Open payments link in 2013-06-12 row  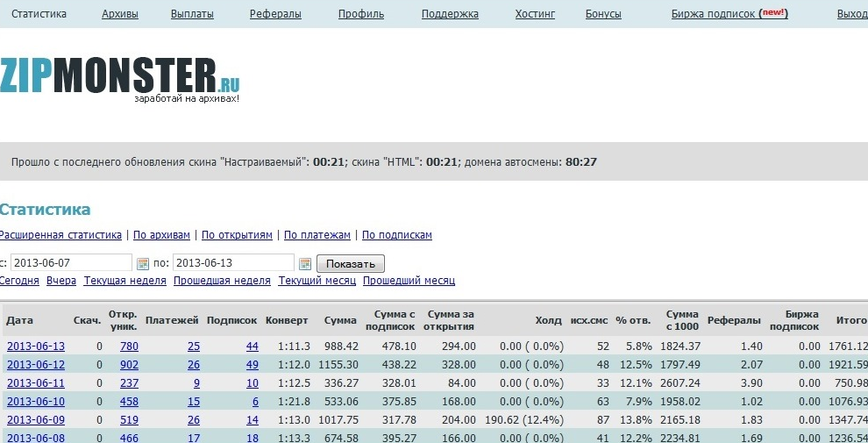click(194, 364)
